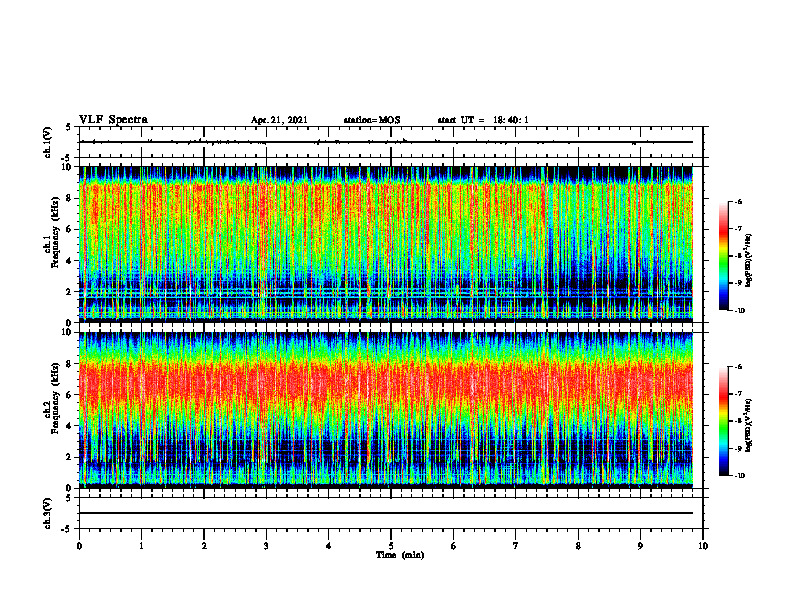Click the "-6" label on ch.1 colorbar
This screenshot has width=792, height=612.
pyautogui.click(x=737, y=201)
